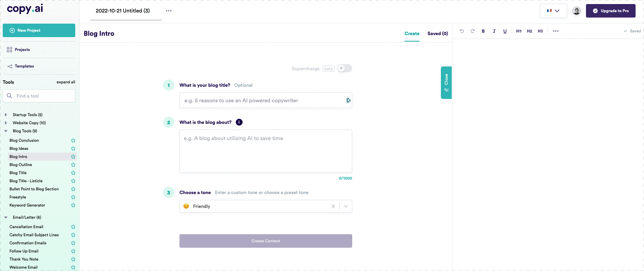Open project title options ellipsis menu
This screenshot has width=644, height=271.
[x=169, y=11]
